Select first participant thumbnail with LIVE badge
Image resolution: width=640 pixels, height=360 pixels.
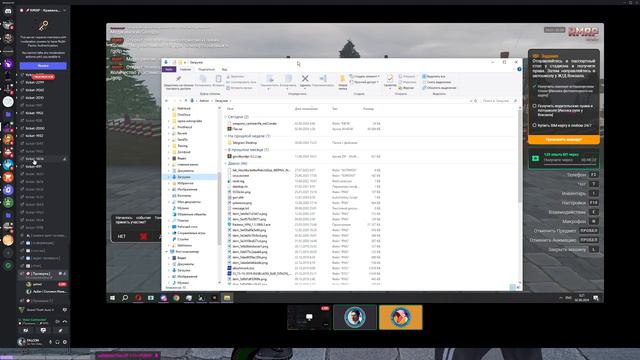[x=309, y=317]
